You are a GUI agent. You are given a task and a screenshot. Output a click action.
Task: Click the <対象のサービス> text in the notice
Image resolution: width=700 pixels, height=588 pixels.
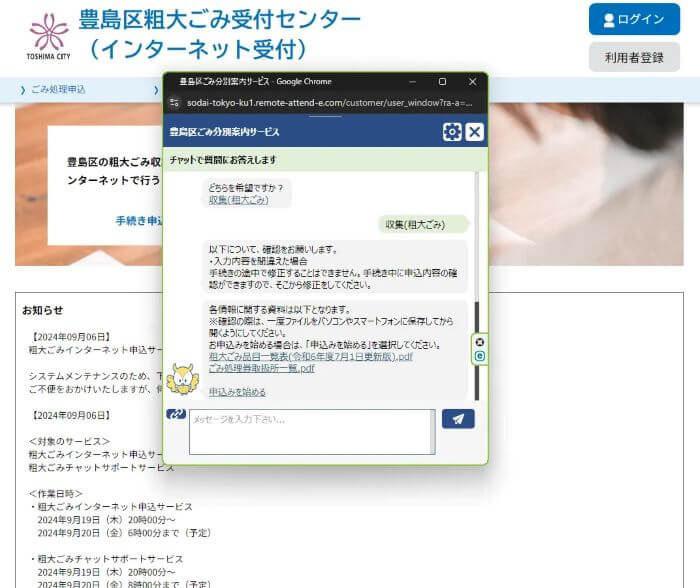click(69, 441)
